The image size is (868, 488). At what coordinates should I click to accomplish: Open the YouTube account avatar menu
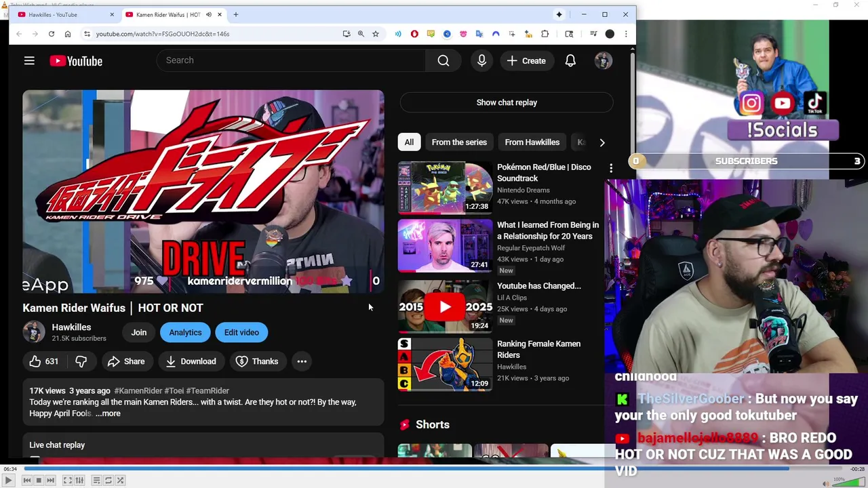[603, 61]
